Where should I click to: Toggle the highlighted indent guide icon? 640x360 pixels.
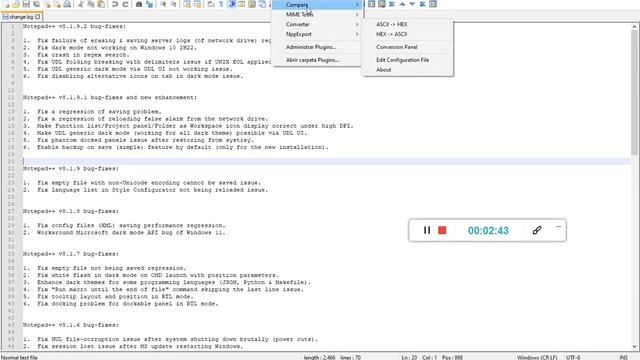[232, 4]
